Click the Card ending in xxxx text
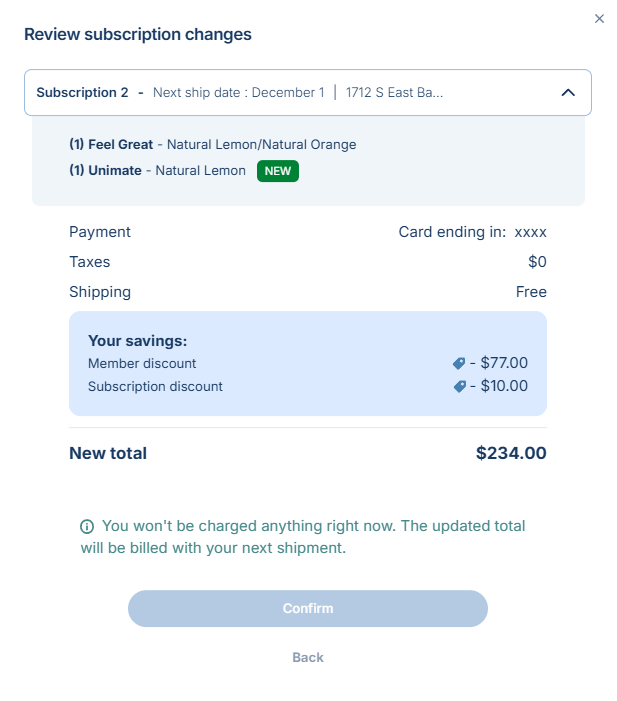 [x=472, y=232]
